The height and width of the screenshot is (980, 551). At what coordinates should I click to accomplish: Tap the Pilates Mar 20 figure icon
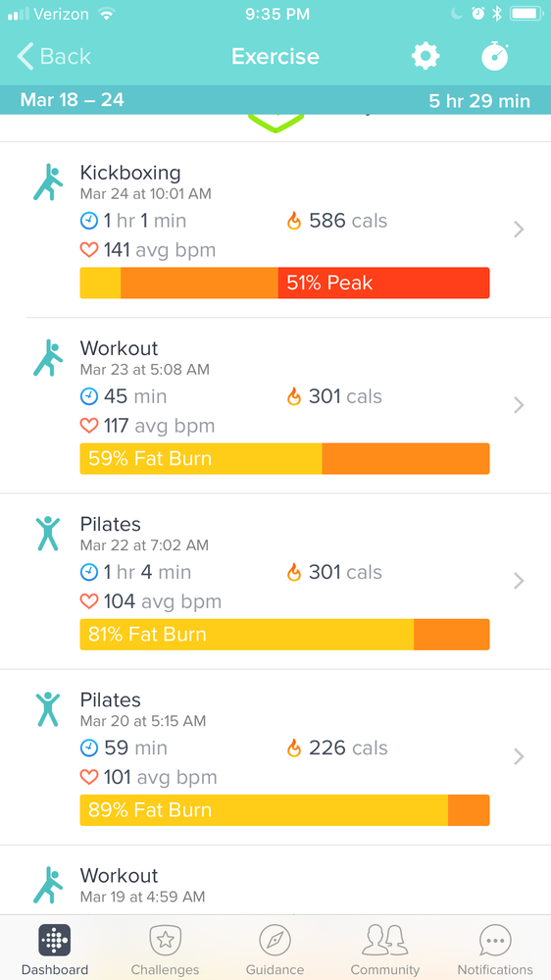tap(48, 708)
